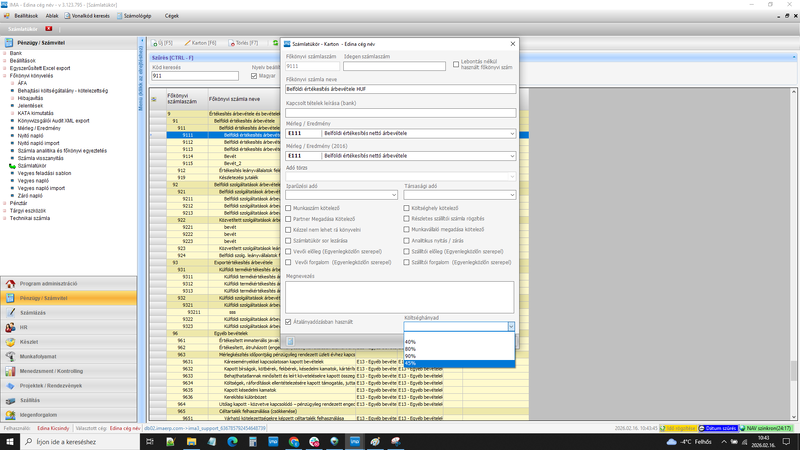Enable the Munkaszám kötelező checkbox

289,208
